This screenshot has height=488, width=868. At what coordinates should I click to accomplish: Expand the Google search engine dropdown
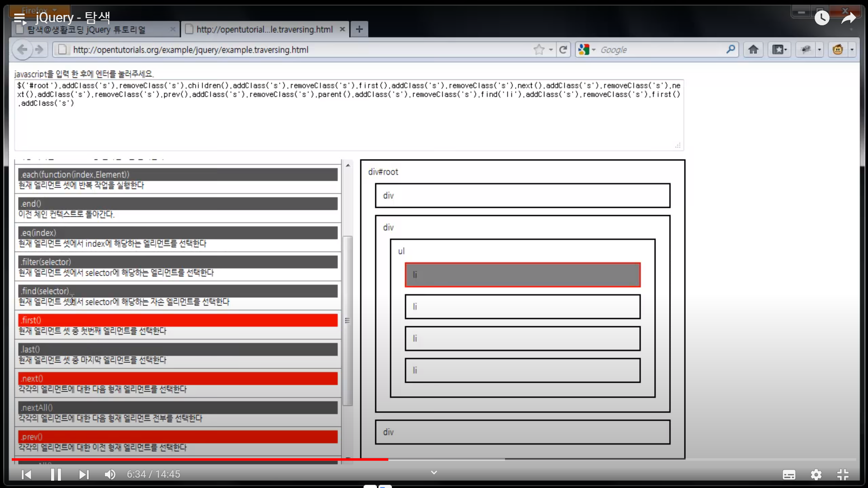594,50
